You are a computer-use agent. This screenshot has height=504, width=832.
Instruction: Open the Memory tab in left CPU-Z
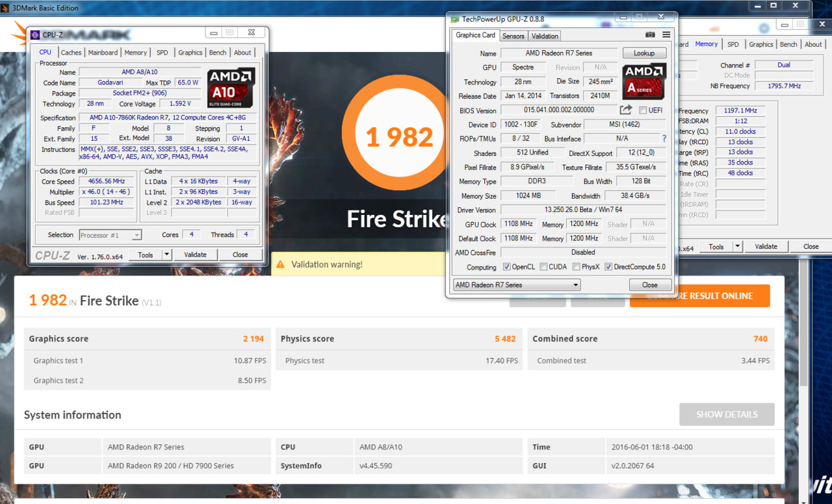pyautogui.click(x=136, y=53)
